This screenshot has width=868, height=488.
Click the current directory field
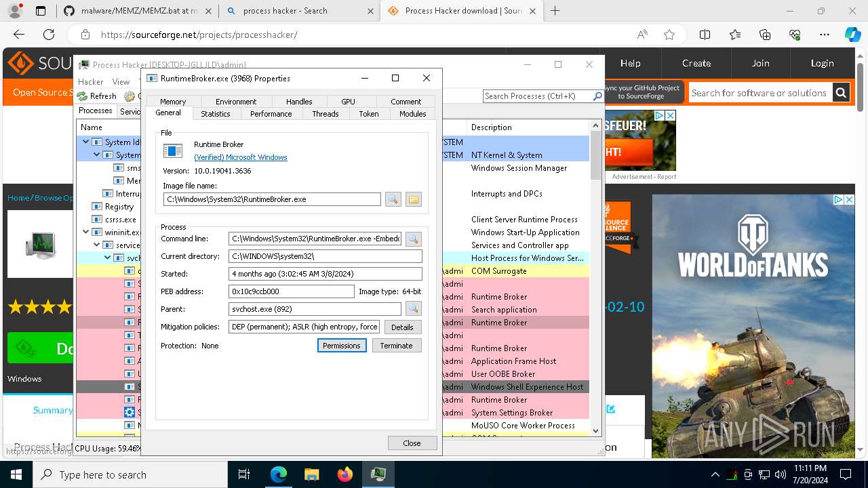325,256
